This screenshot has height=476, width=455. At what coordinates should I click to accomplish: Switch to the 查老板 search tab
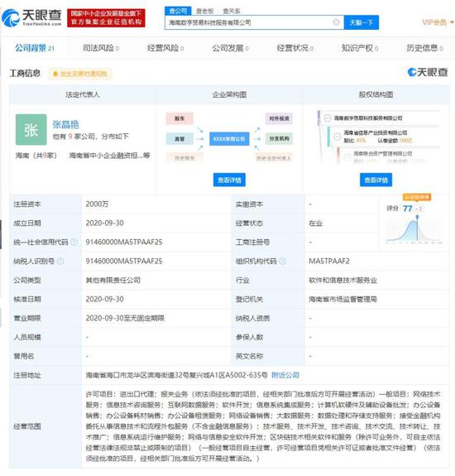205,12
